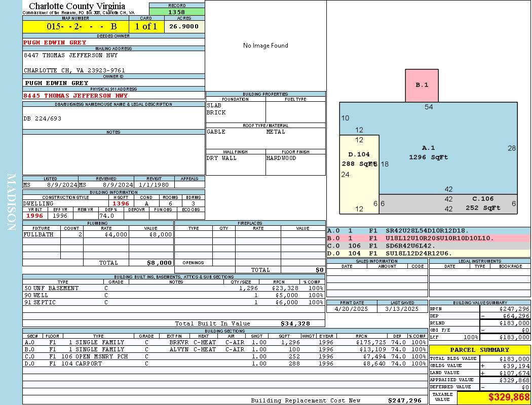Select the PARCEL SUMMARY yellow header
This screenshot has width=532, height=405.
coord(480,350)
